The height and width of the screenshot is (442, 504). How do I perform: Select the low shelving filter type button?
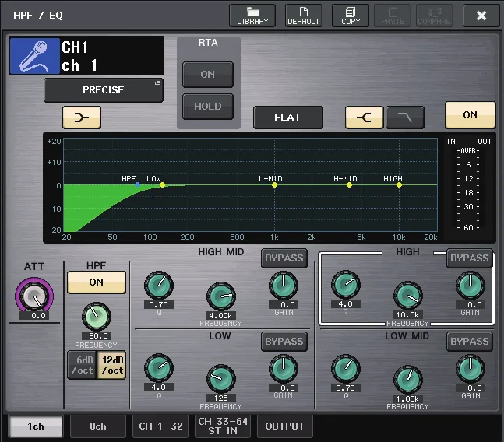coord(82,118)
